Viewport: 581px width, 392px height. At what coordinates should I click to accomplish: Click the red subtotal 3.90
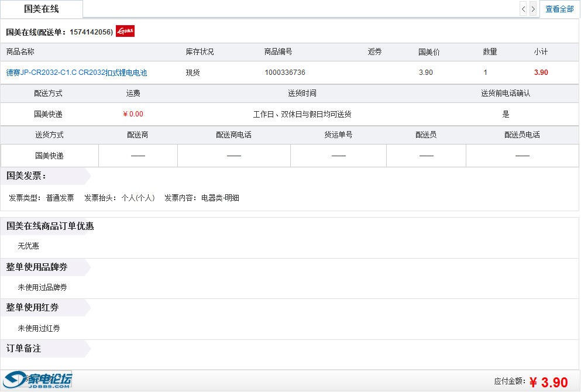tap(541, 72)
